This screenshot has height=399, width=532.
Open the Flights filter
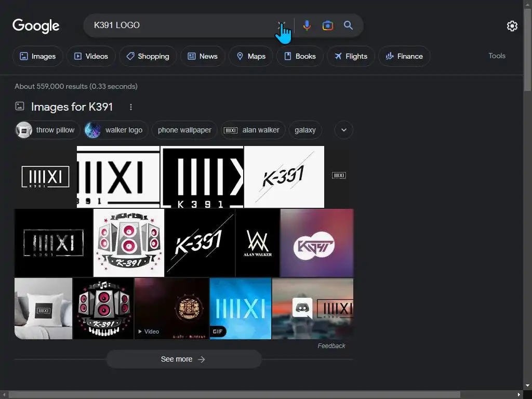coord(351,56)
